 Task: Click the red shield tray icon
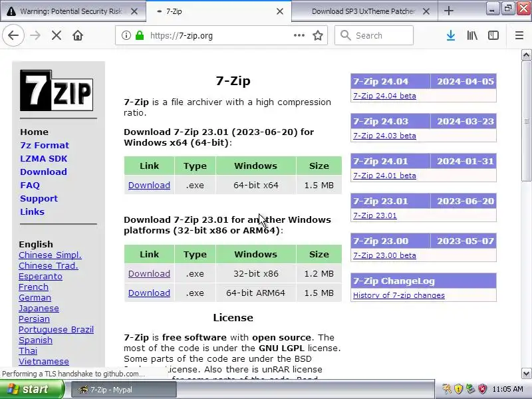482,389
